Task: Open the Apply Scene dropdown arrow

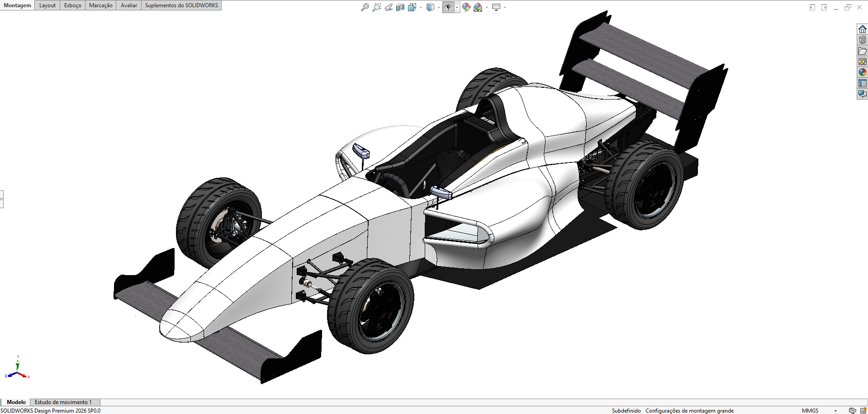Action: pyautogui.click(x=487, y=7)
